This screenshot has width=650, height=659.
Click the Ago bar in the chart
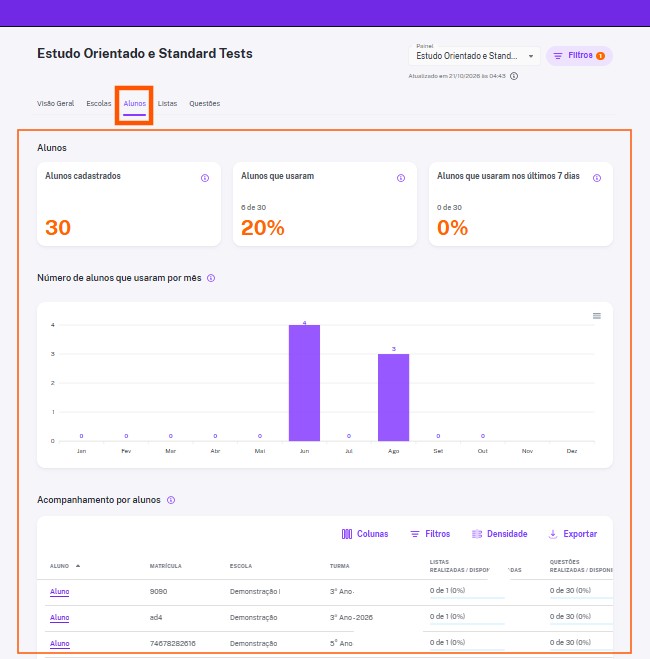point(393,397)
